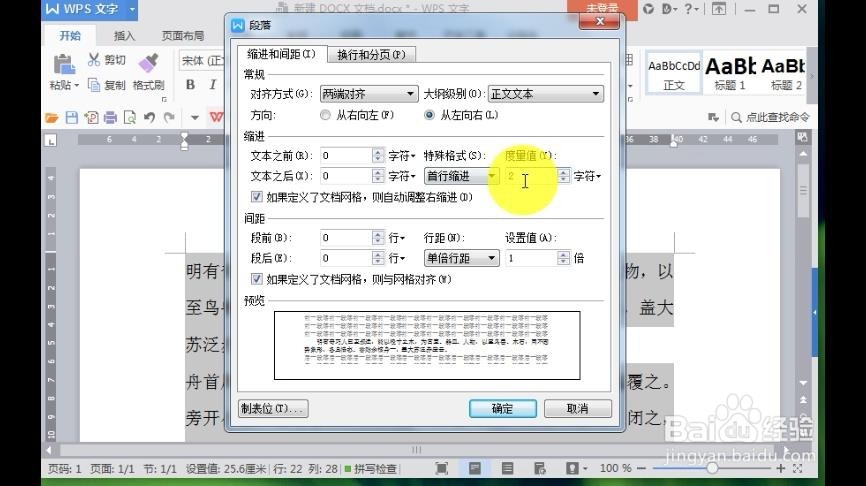Click the 确定 button

click(x=503, y=409)
